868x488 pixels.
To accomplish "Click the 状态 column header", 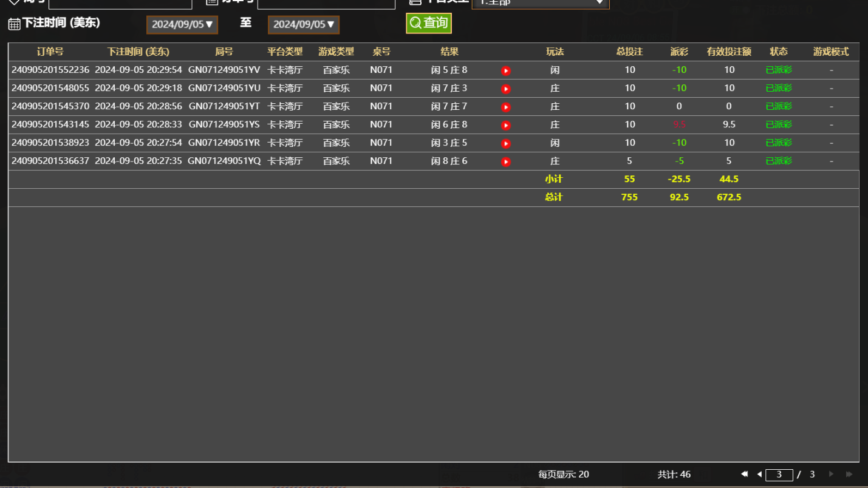I will (778, 52).
